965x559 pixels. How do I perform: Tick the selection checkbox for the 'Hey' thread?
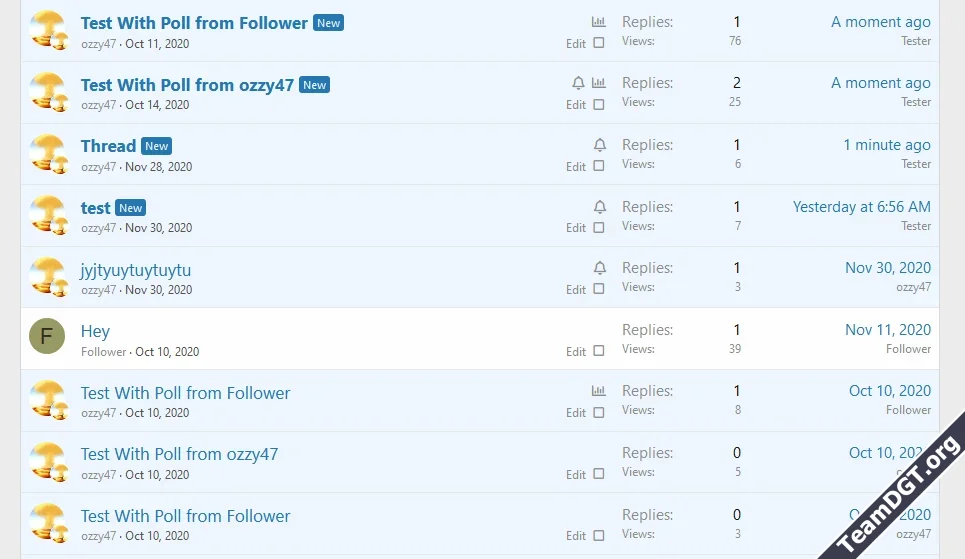tap(599, 351)
